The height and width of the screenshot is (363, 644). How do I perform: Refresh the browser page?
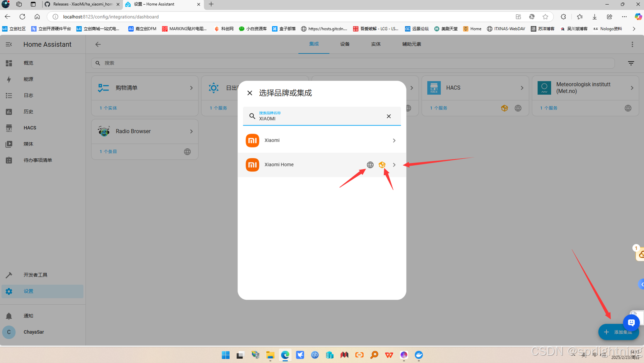pos(22,17)
